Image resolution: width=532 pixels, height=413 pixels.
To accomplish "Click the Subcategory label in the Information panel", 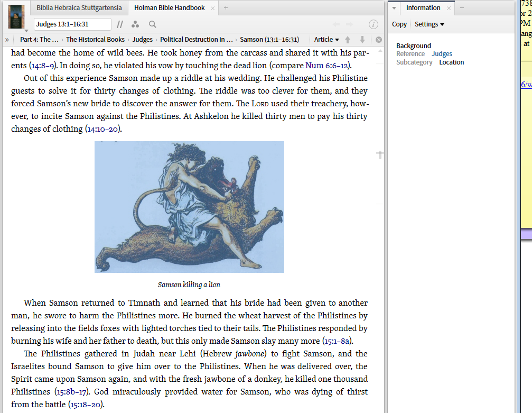I will tap(414, 62).
